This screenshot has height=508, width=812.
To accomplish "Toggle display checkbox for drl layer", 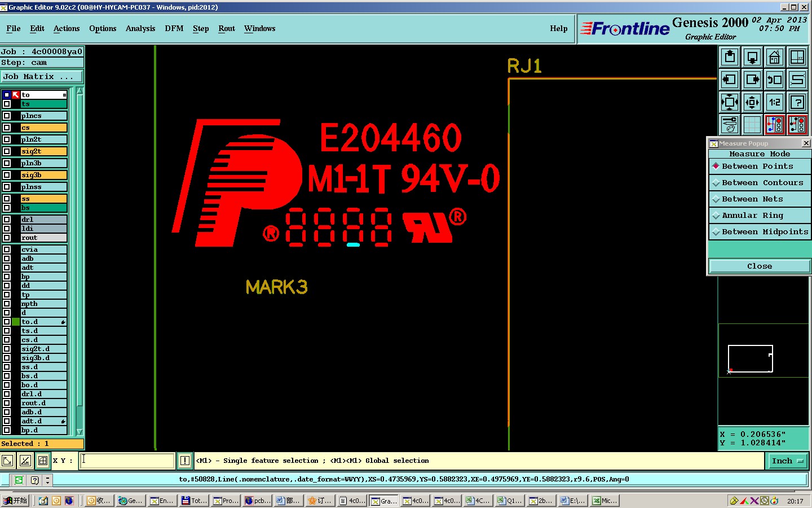I will click(x=7, y=220).
